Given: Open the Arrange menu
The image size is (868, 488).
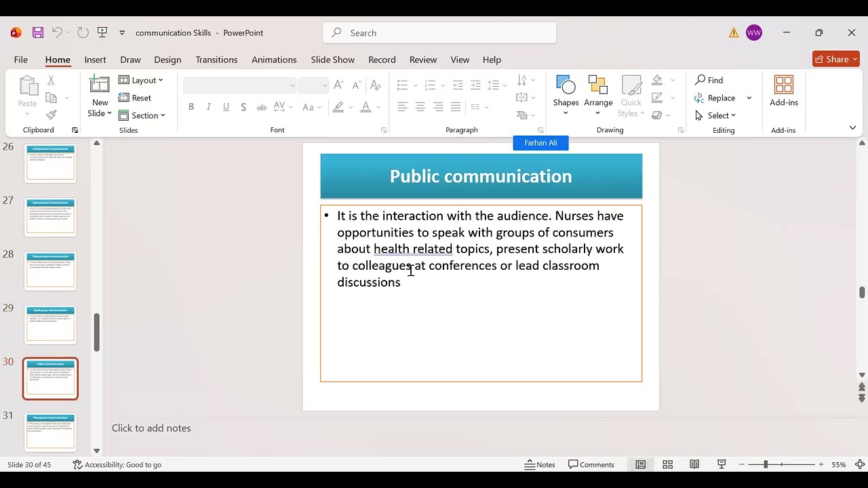Looking at the screenshot, I should tap(598, 95).
